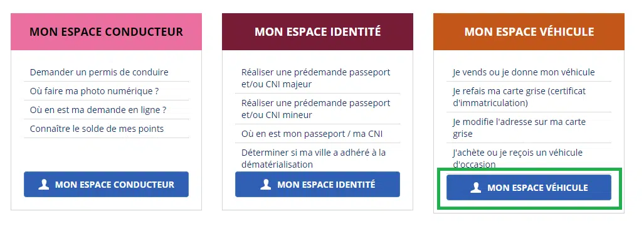Click the user icon in Mon Espace Véhicule button
The height and width of the screenshot is (238, 644).
coord(475,188)
